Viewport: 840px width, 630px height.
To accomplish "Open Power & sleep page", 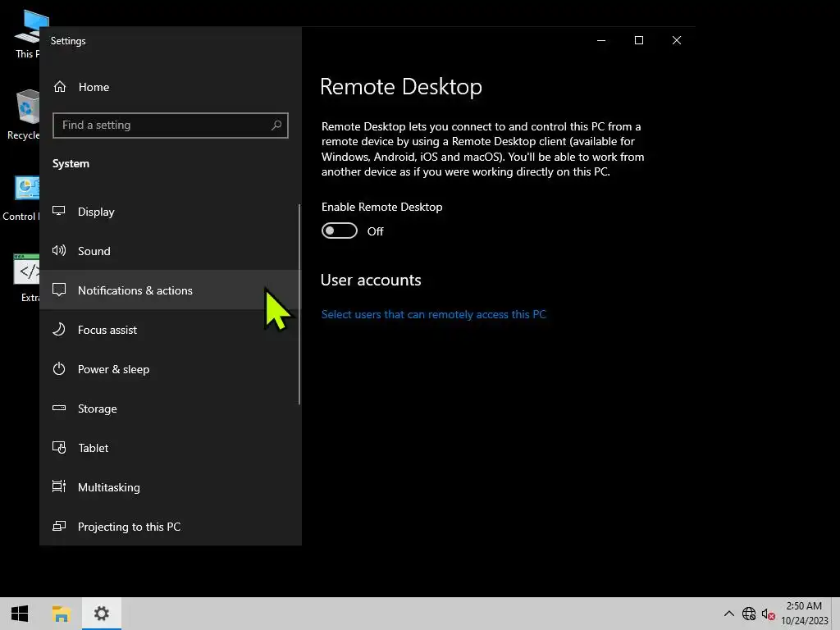I will coord(171,369).
